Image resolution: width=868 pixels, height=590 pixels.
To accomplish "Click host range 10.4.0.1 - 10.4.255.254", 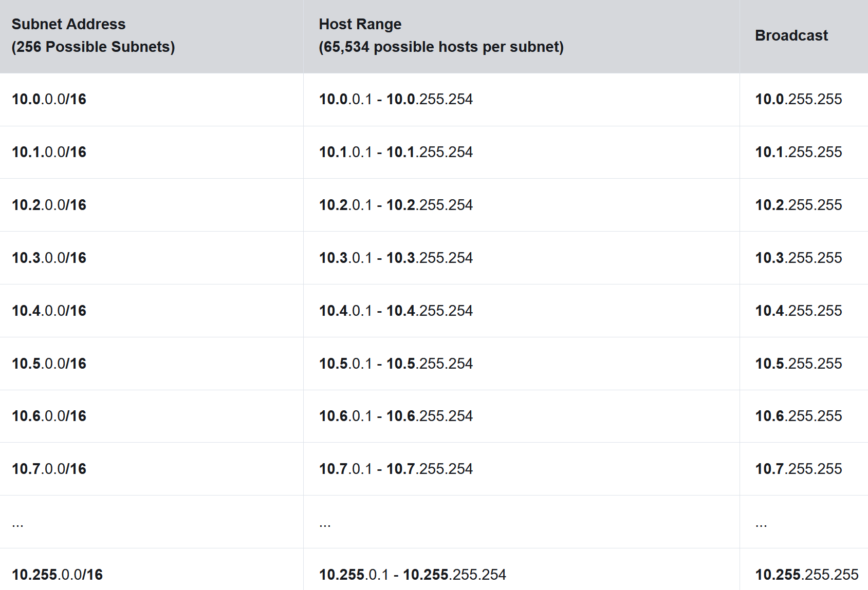I will [396, 311].
